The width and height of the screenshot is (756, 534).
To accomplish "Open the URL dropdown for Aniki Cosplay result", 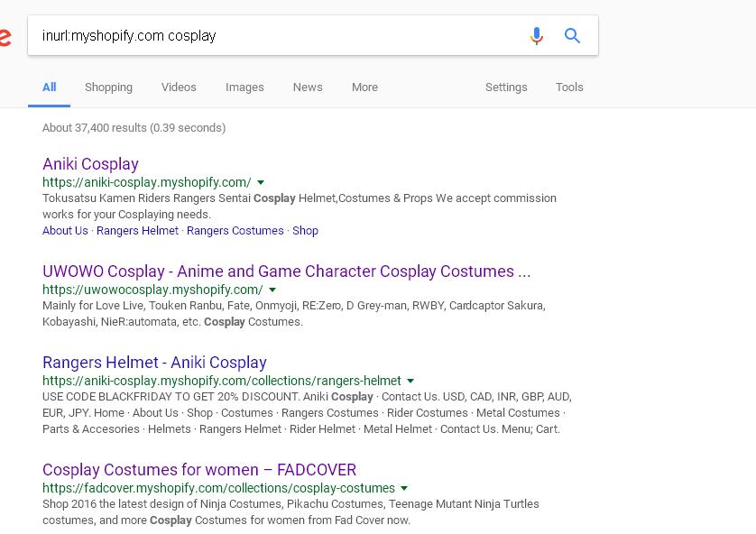I will click(x=261, y=182).
